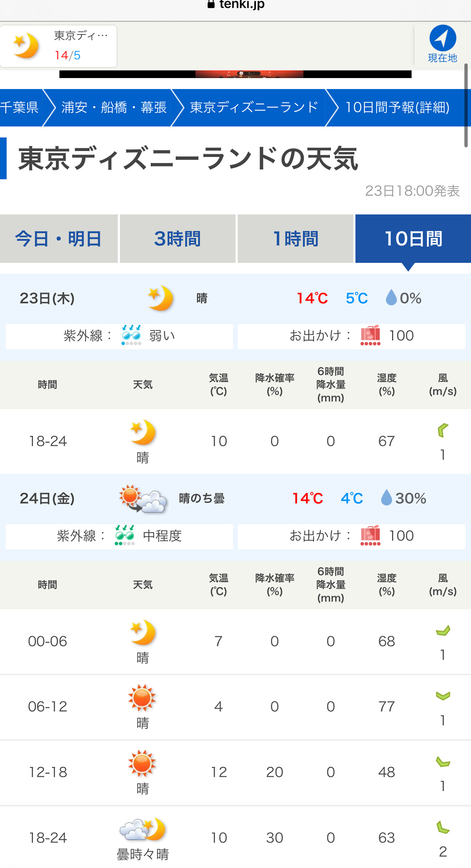The height and width of the screenshot is (868, 471).
Task: Open the 千葉県 breadcrumb link
Action: [x=19, y=107]
